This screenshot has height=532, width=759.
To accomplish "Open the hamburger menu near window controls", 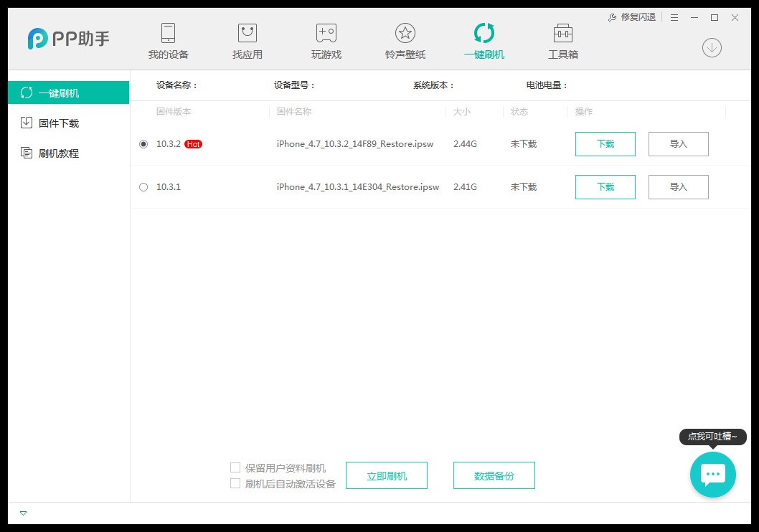I will 674,17.
